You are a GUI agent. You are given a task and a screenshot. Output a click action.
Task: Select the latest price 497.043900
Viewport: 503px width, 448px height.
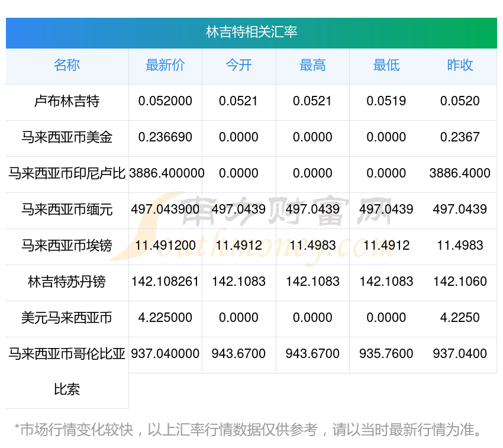(x=165, y=210)
